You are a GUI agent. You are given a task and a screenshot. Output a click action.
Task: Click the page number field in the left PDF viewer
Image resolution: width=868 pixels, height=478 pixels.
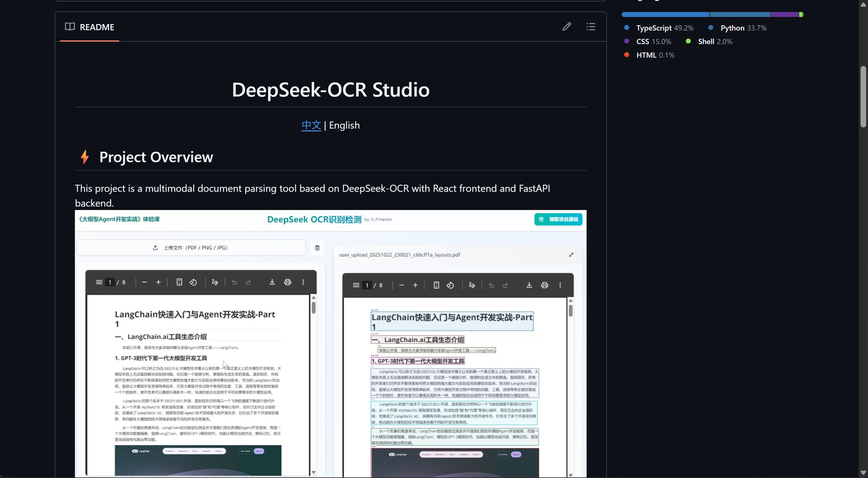[x=110, y=282]
